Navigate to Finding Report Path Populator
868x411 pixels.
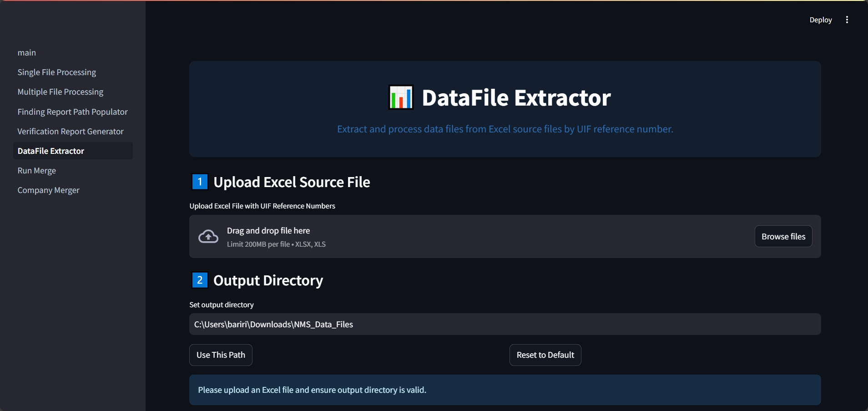click(73, 112)
